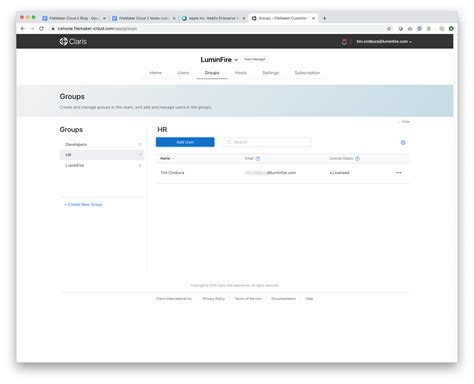Switch to FileMaker Cloud 2 Notes browser tab
The width and height of the screenshot is (474, 384).
click(x=143, y=18)
